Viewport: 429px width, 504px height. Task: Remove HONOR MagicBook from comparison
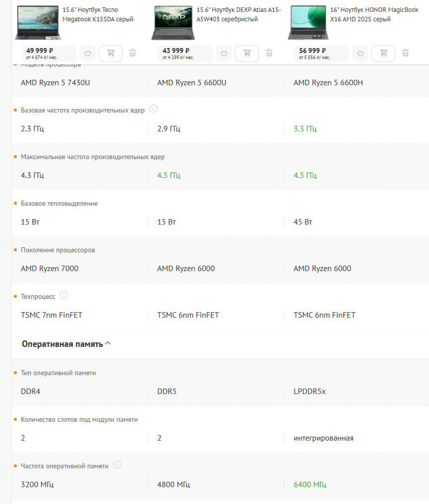coord(406,53)
